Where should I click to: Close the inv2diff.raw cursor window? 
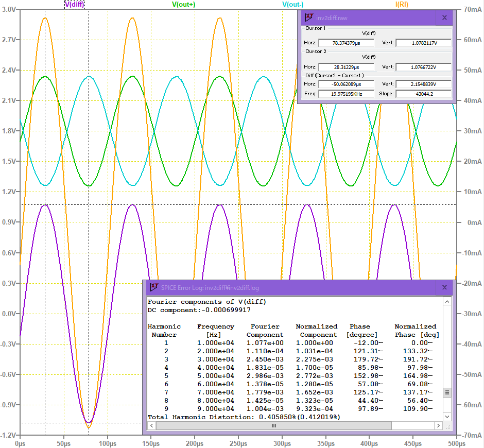pos(444,18)
